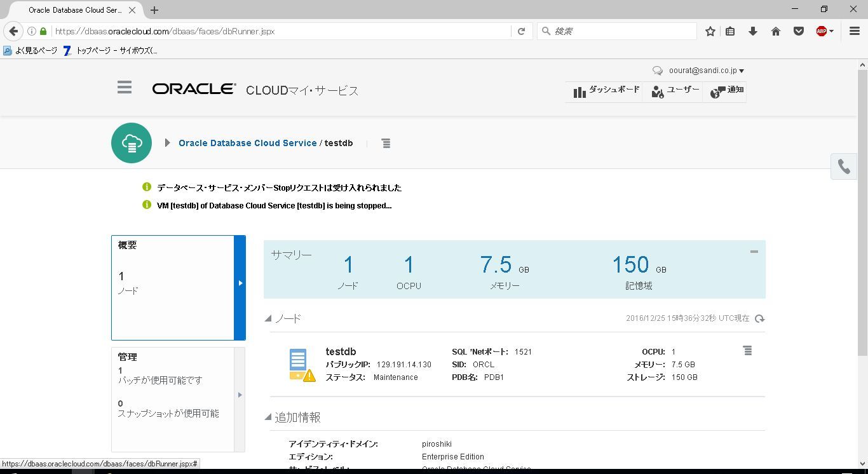
Task: Click the 検索 search box
Action: click(x=616, y=31)
